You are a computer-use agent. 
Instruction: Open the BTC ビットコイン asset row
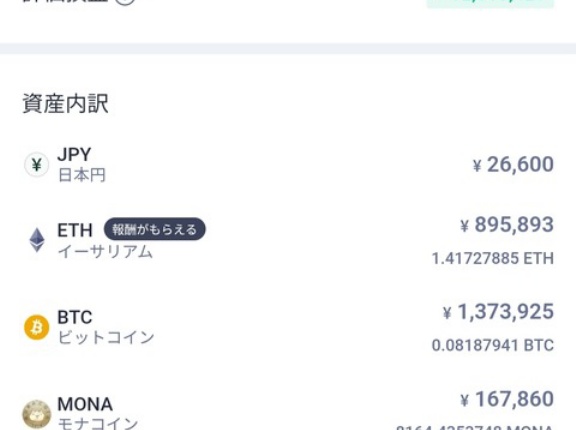288,327
